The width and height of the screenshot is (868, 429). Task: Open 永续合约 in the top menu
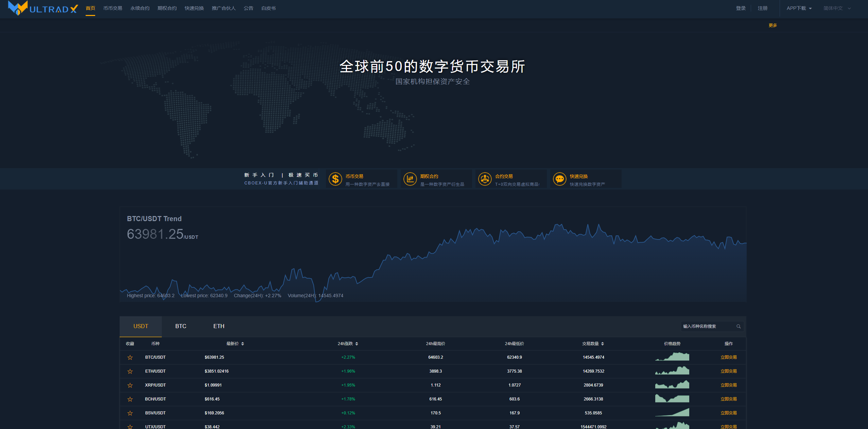pos(140,8)
